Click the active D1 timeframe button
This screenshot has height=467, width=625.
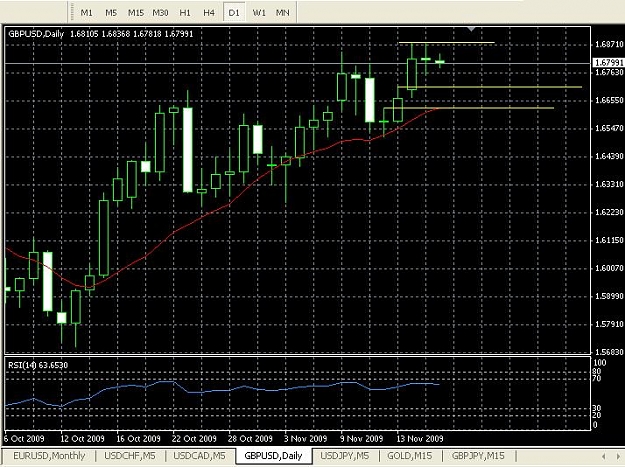[x=234, y=13]
